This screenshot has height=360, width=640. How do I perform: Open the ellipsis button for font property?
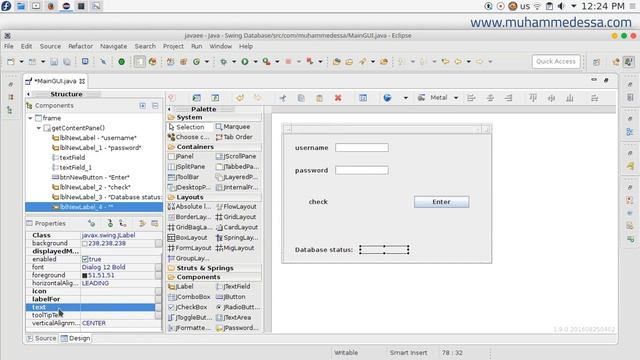(x=158, y=267)
